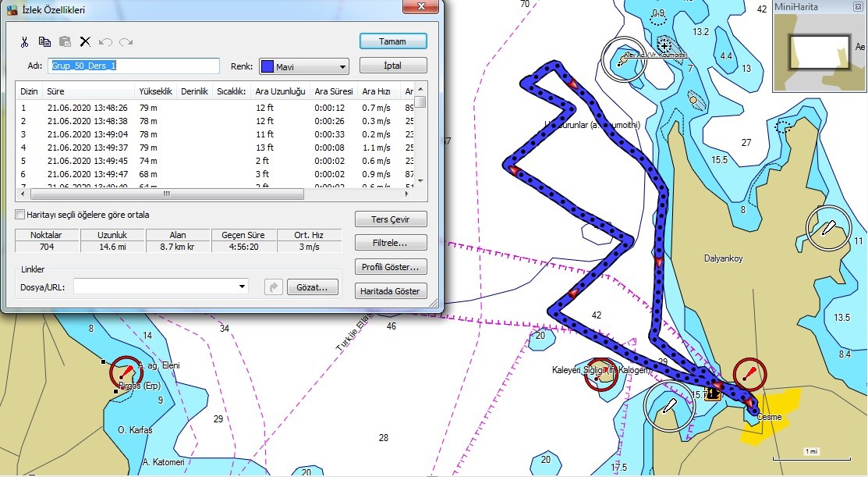Image resolution: width=868 pixels, height=477 pixels.
Task: Click the Undo arrow icon
Action: (105, 41)
